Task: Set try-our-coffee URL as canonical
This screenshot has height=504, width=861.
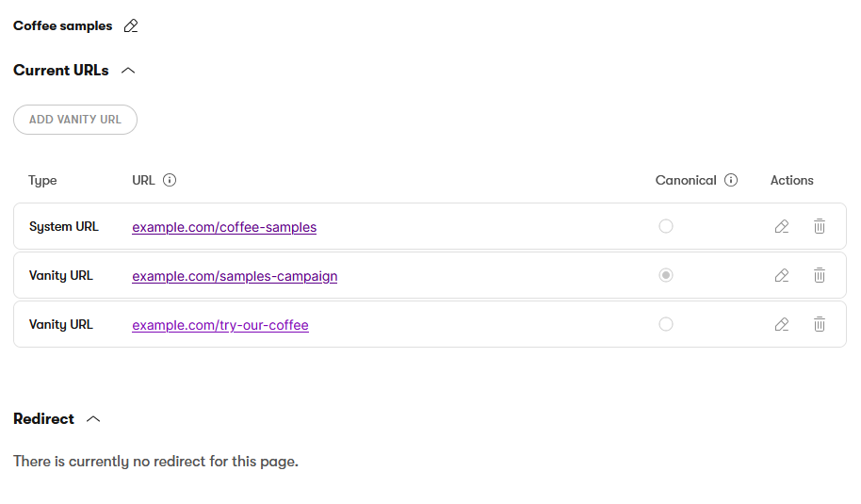Action: [666, 325]
